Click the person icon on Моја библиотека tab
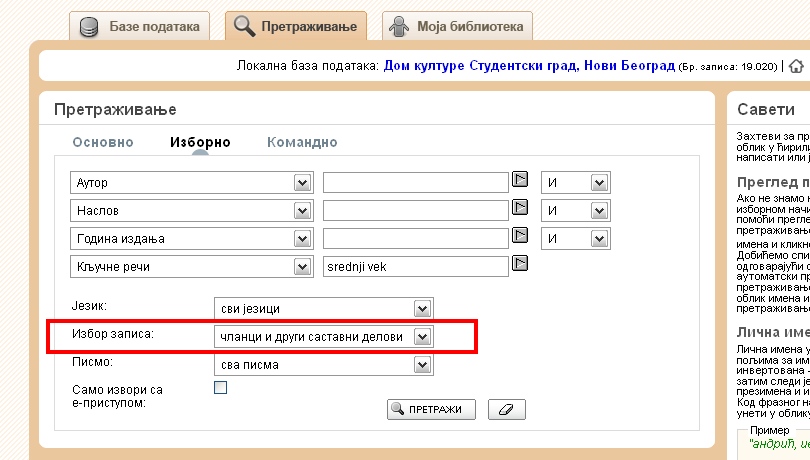The width and height of the screenshot is (810, 460). click(x=399, y=27)
